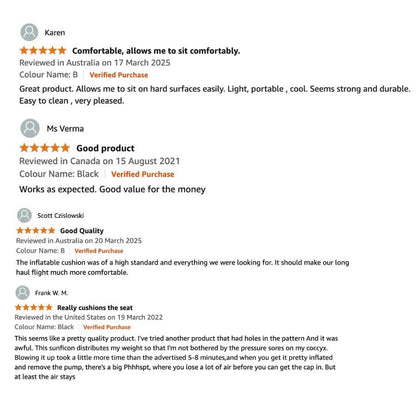Image resolution: width=416 pixels, height=416 pixels.
Task: Click the star rating beside Good Quality
Action: (x=36, y=230)
